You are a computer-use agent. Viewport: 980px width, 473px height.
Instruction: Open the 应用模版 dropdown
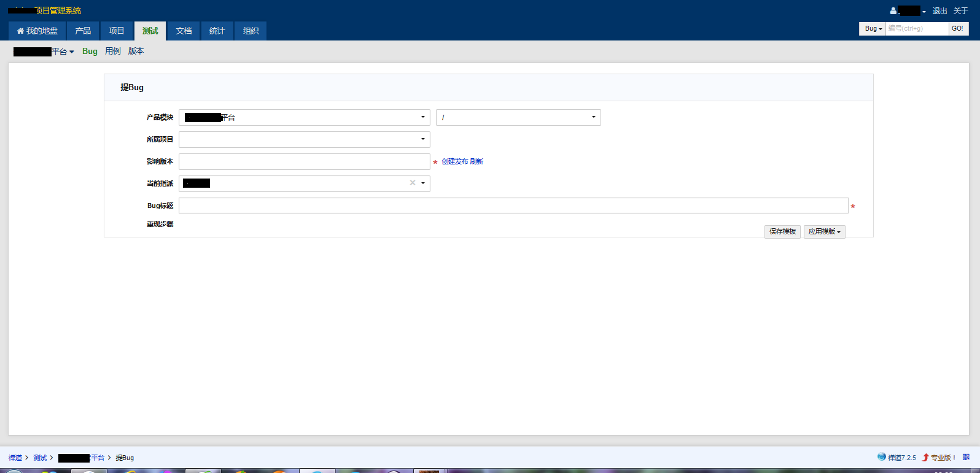coord(825,231)
